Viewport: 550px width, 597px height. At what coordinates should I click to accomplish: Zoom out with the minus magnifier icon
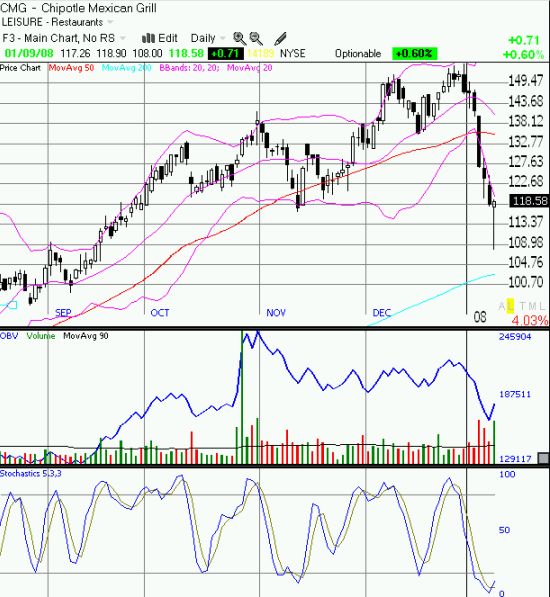pos(256,38)
